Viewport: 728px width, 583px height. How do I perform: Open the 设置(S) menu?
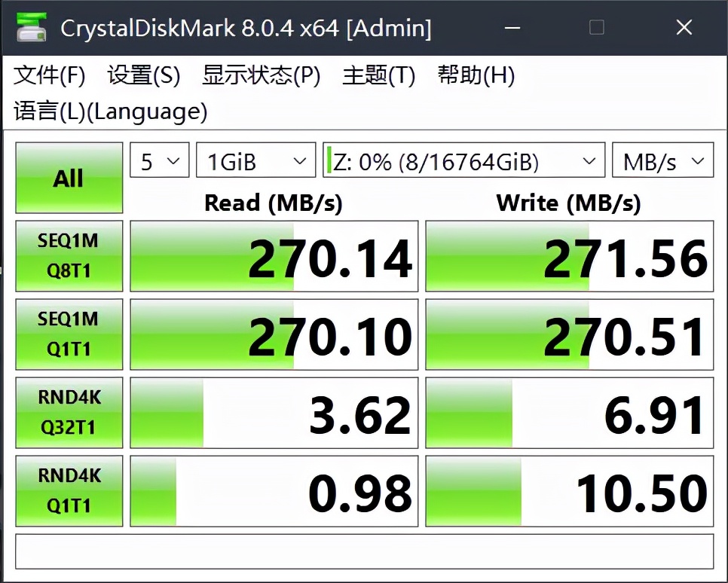click(x=143, y=75)
